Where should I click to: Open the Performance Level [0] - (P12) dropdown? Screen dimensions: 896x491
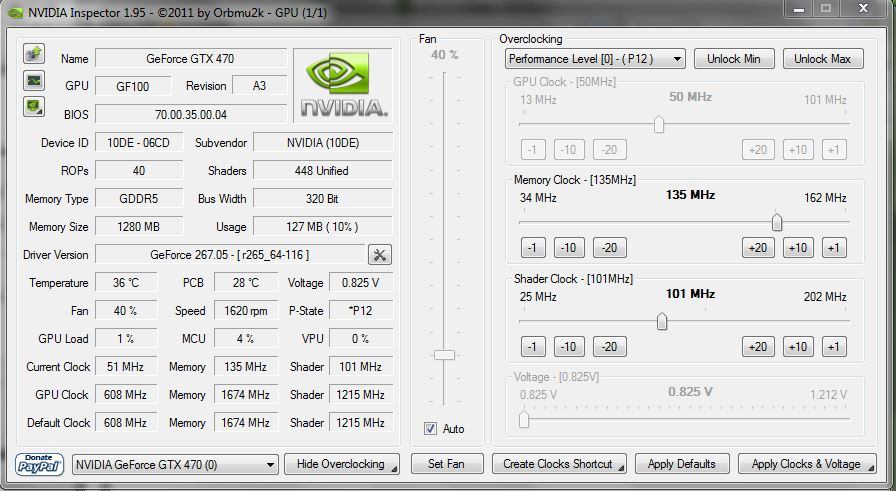pyautogui.click(x=595, y=59)
